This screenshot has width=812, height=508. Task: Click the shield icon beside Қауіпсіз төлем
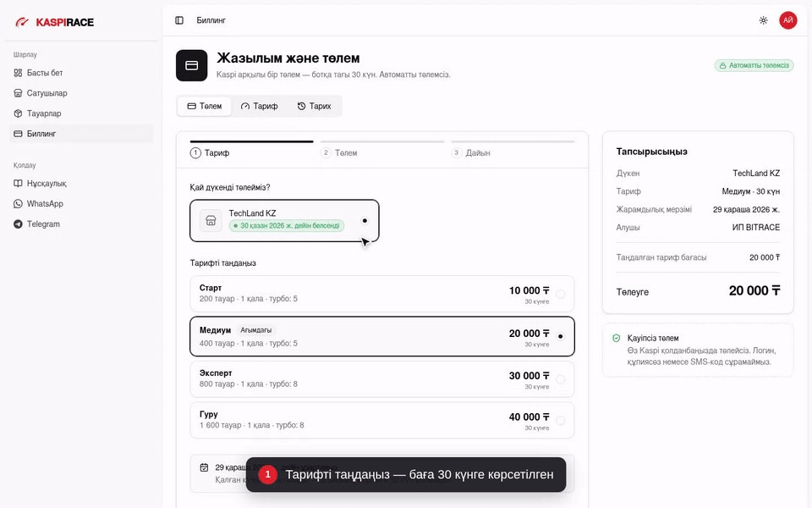617,338
